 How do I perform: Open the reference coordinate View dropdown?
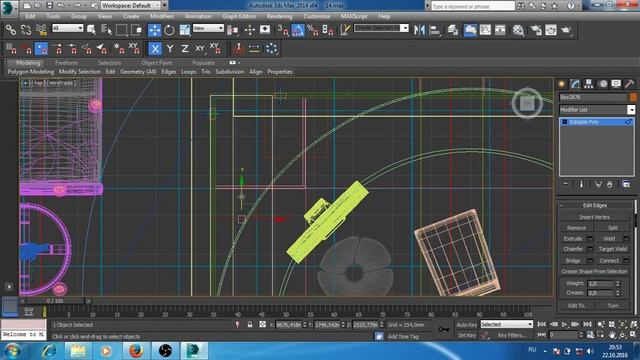coord(208,28)
